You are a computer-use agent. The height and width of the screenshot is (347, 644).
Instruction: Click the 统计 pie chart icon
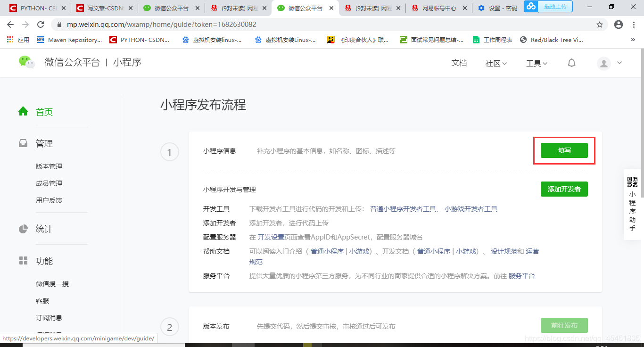(x=23, y=229)
